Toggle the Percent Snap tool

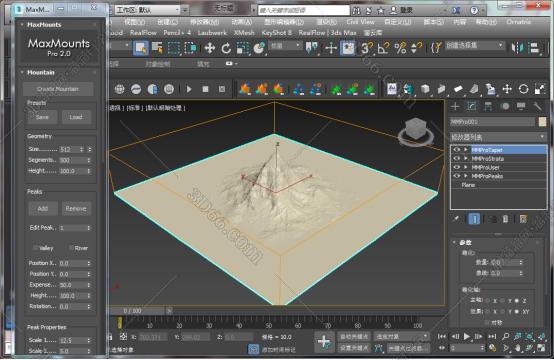400,48
